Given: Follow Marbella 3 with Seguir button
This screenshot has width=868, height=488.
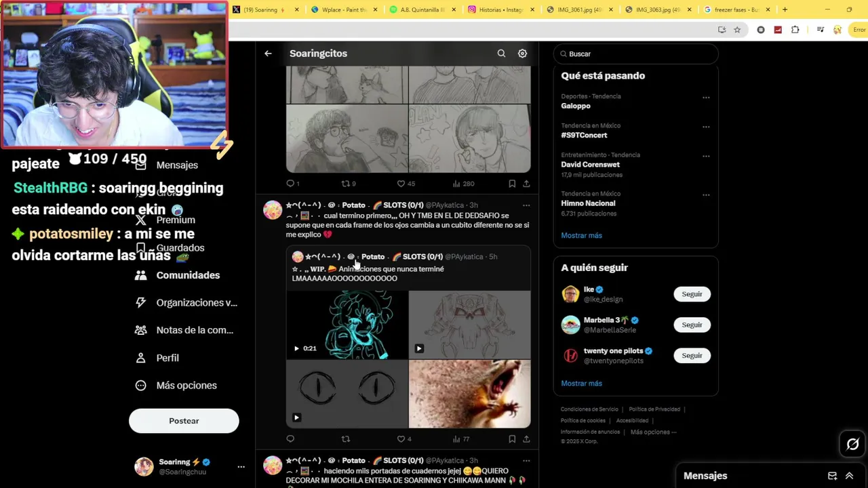Looking at the screenshot, I should point(692,325).
